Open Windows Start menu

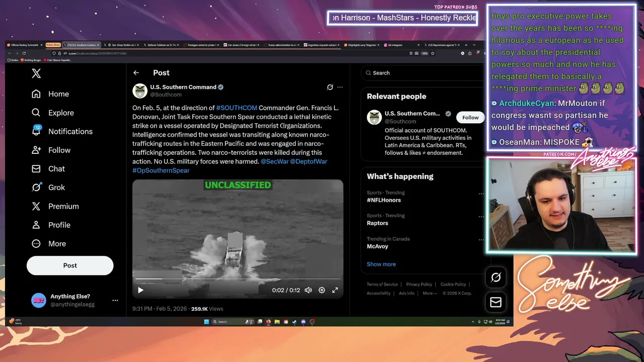pyautogui.click(x=206, y=322)
